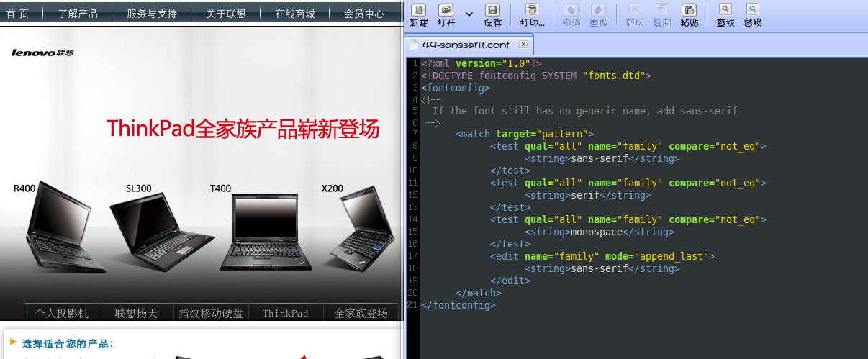Click the 选择适合您的产品 heading
Screen dimensions: 868x359
click(x=68, y=344)
